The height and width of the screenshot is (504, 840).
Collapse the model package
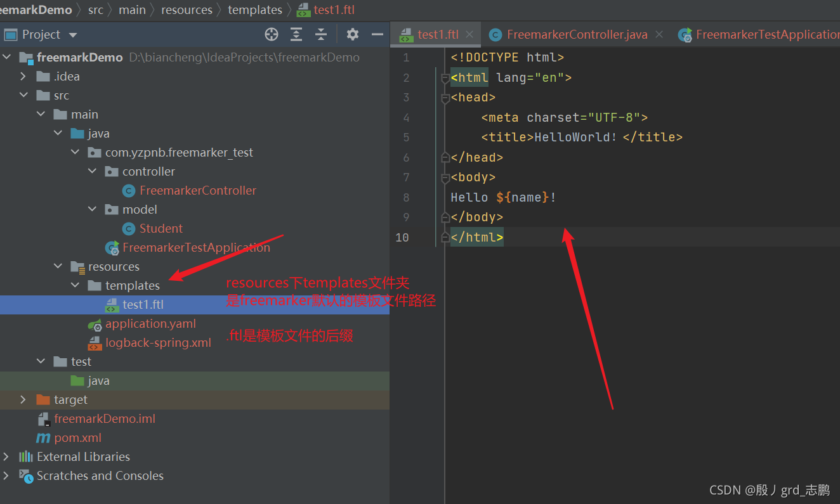[x=93, y=209]
